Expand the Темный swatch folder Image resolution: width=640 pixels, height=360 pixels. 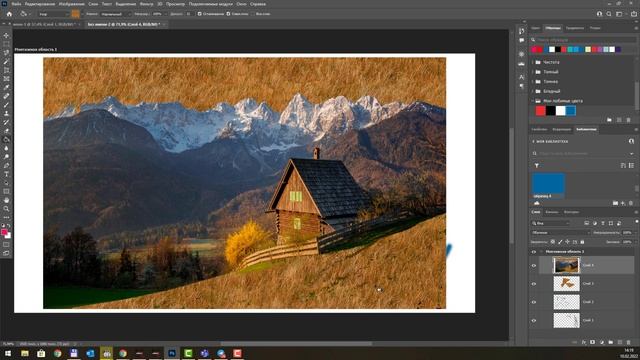[533, 72]
